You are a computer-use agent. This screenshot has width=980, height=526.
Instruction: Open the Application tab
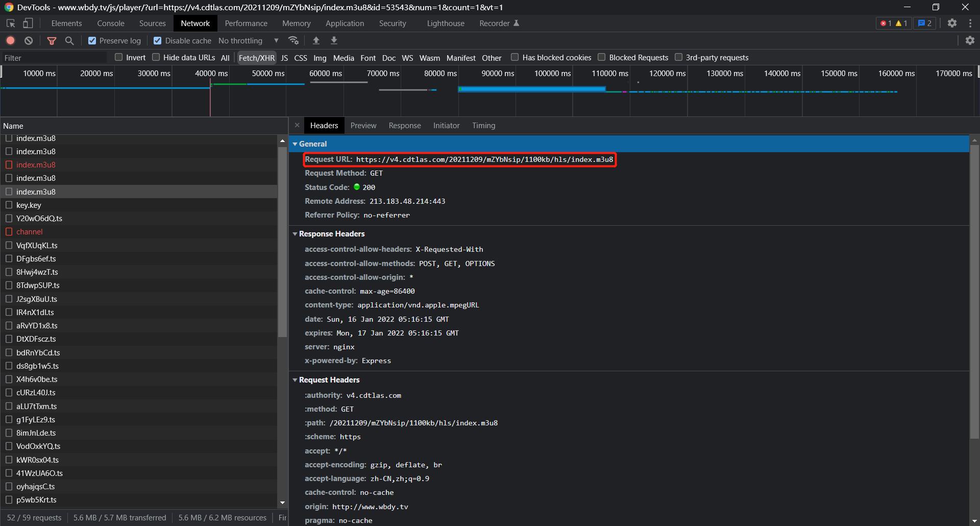pos(345,23)
